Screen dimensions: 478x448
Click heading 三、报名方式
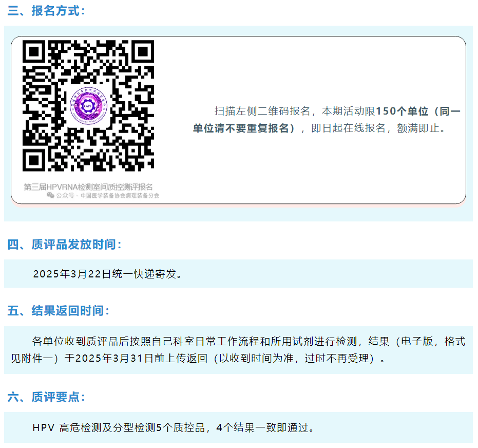point(46,11)
